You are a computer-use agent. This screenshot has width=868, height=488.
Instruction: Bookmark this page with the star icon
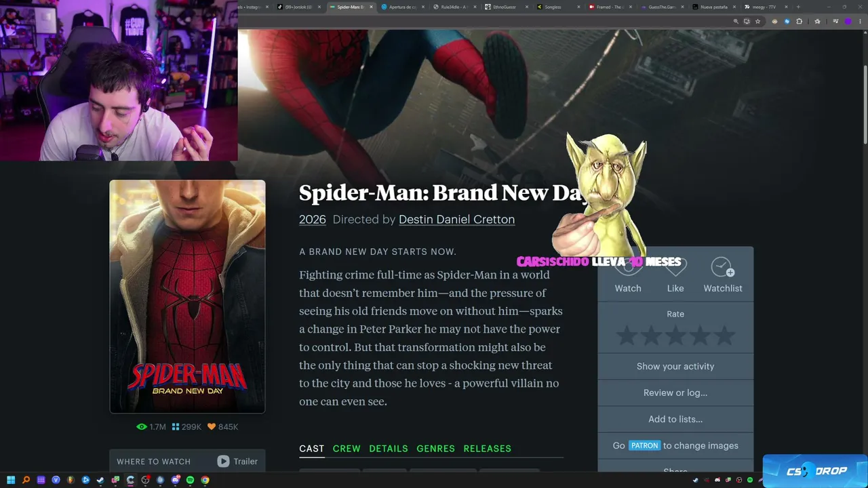[757, 21]
